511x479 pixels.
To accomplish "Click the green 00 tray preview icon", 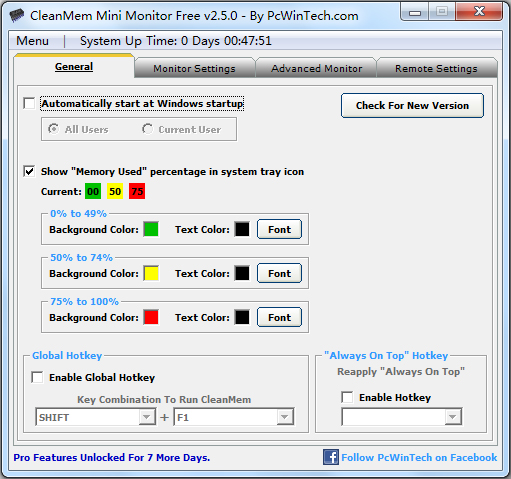I will (x=93, y=191).
